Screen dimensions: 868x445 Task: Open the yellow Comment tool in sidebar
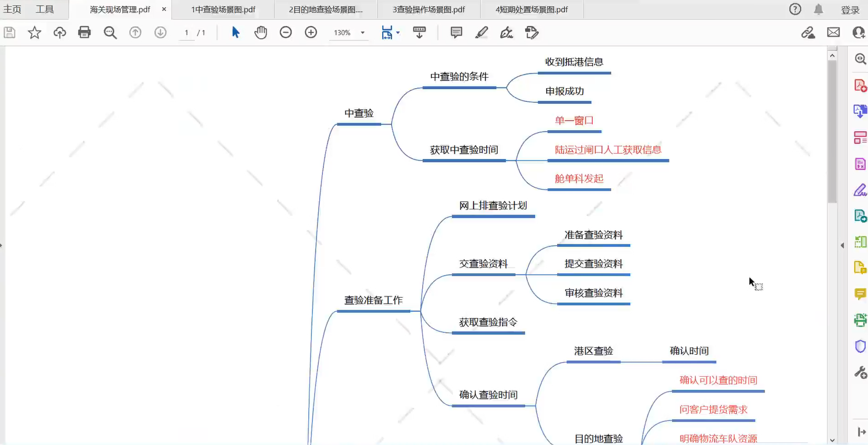[x=860, y=294]
